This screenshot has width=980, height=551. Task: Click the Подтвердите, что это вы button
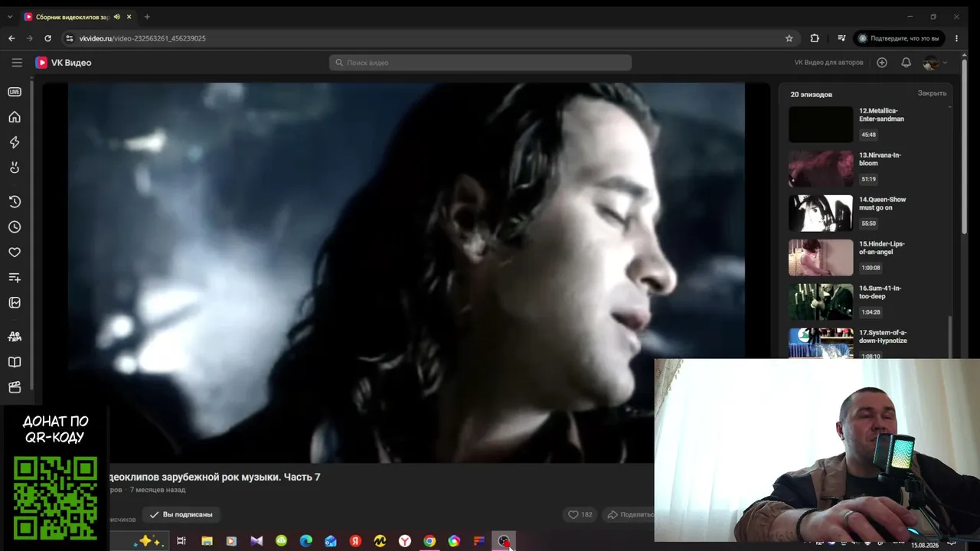click(900, 38)
